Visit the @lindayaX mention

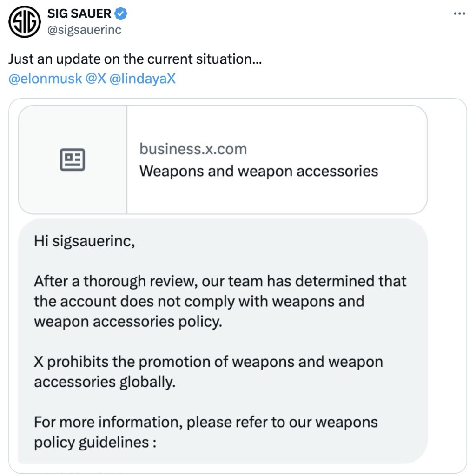coord(143,79)
